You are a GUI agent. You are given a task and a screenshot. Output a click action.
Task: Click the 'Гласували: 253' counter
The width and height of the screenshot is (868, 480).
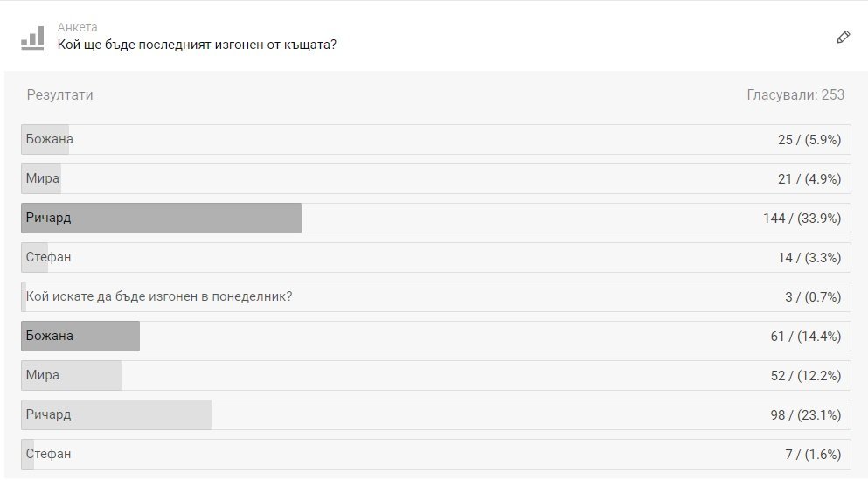click(795, 94)
